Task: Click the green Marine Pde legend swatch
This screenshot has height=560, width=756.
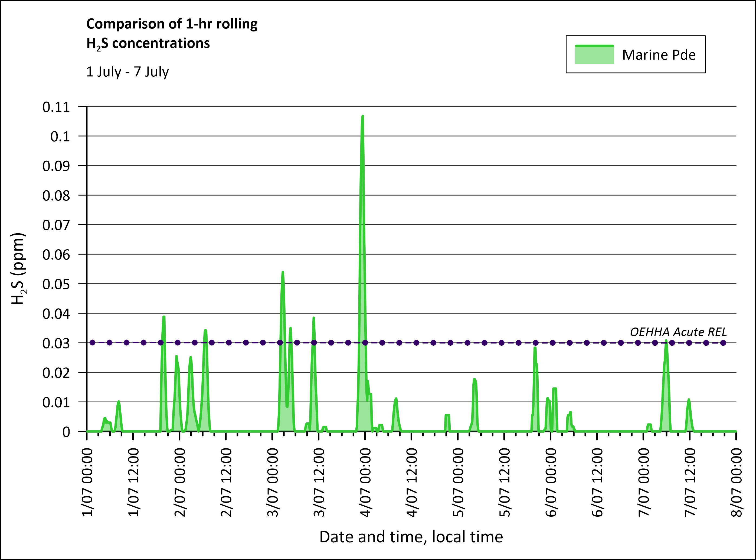Action: coord(594,54)
